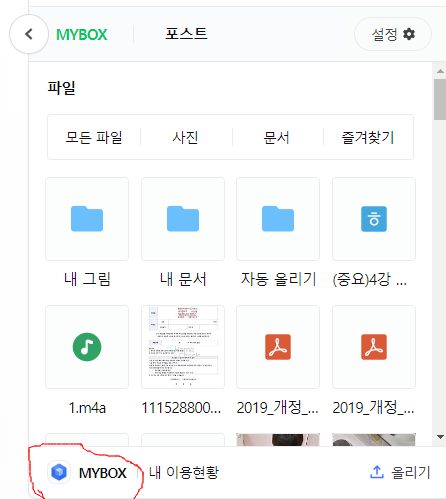Open the 내 그림 folder icon

pos(87,219)
